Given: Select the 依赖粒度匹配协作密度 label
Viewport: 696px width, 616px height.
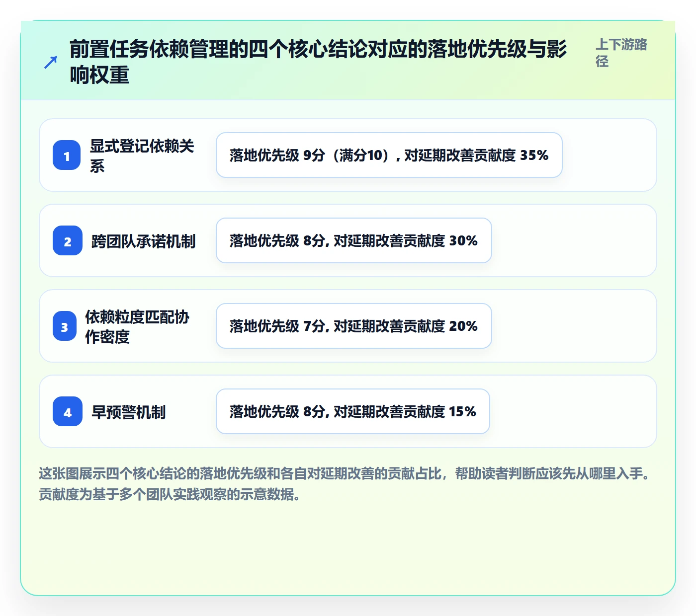Looking at the screenshot, I should (x=137, y=326).
